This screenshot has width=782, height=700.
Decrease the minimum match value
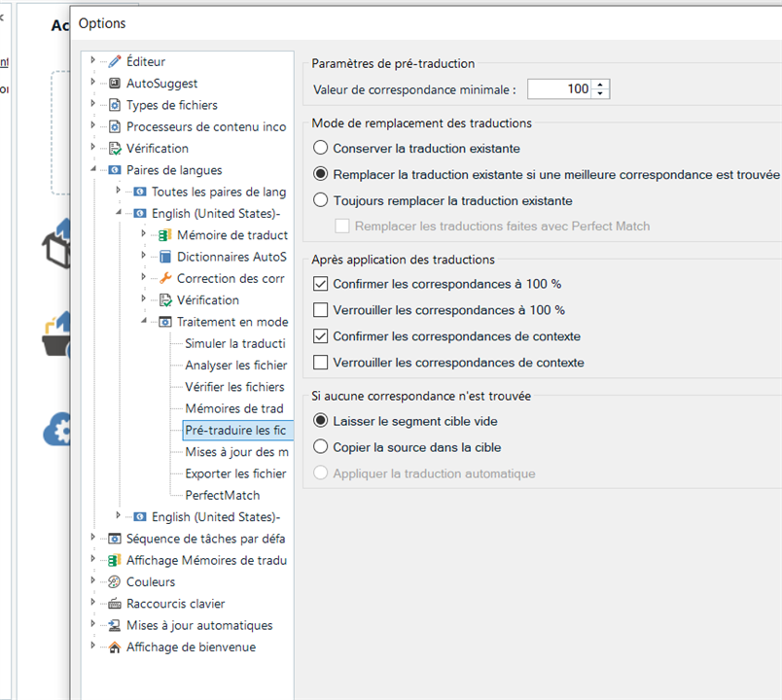point(600,93)
